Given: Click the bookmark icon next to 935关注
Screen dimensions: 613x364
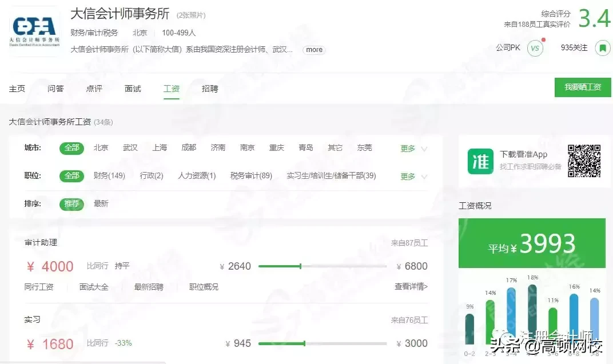Looking at the screenshot, I should pos(603,48).
